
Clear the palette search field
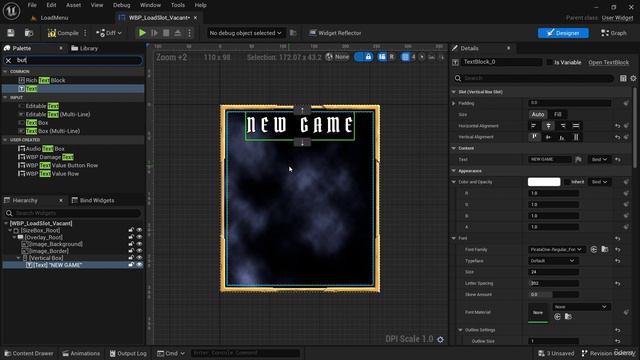[x=9, y=60]
